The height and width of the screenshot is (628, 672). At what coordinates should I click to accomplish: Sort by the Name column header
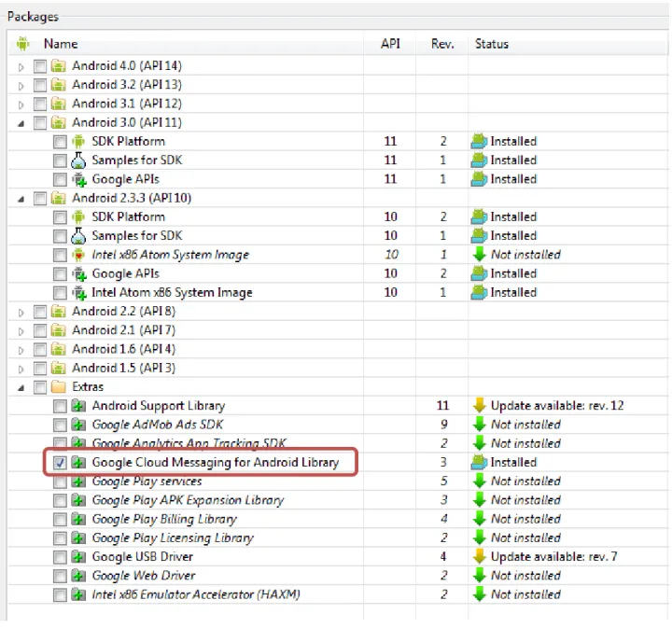pyautogui.click(x=186, y=44)
